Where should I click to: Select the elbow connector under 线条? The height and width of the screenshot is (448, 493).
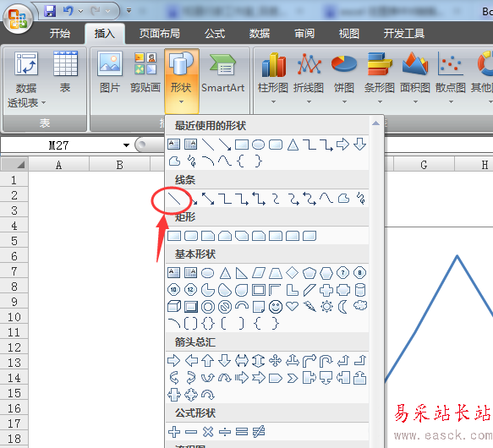[225, 199]
